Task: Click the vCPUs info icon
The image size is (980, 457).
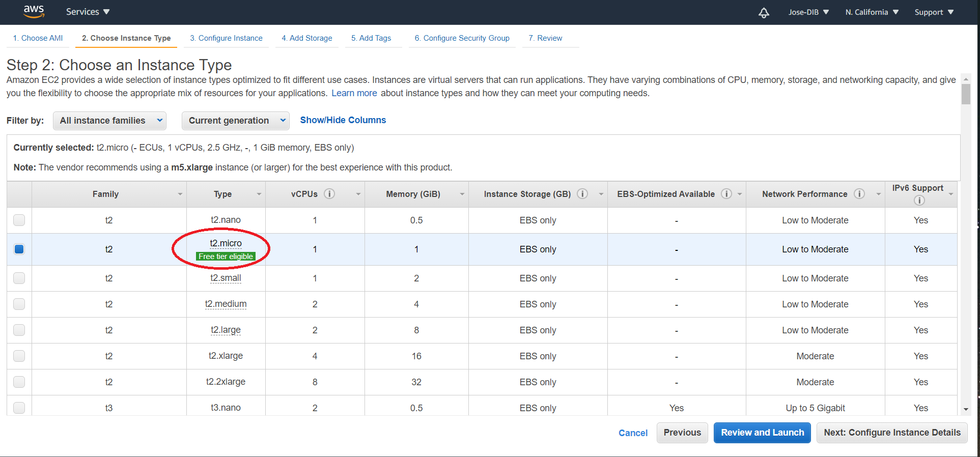Action: tap(329, 194)
